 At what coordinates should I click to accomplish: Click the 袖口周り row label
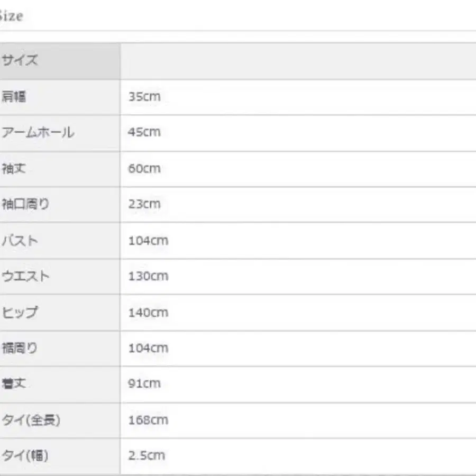[x=25, y=204]
